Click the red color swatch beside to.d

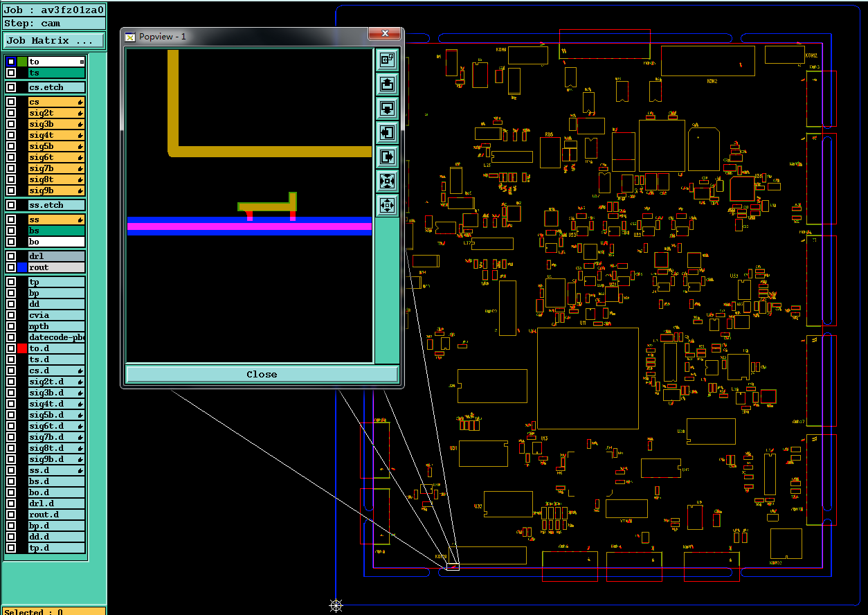(22, 348)
